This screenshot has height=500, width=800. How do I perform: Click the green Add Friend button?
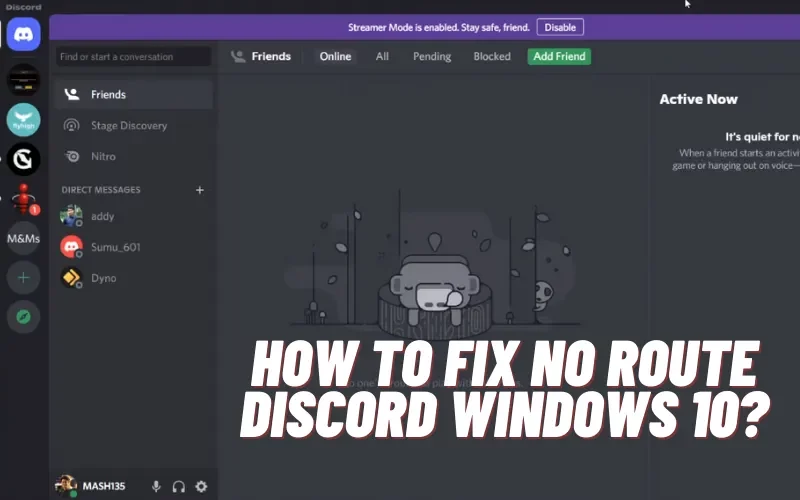pyautogui.click(x=559, y=57)
